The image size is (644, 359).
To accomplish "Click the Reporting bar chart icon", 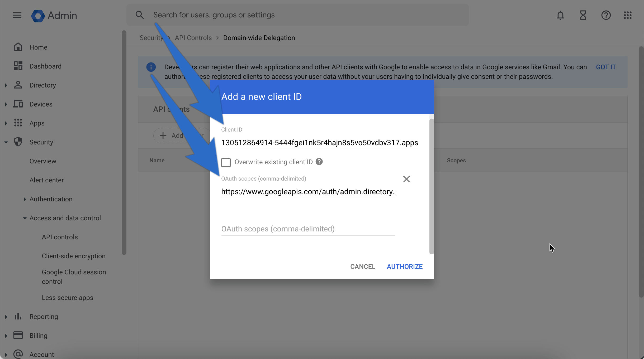I will pos(18,316).
